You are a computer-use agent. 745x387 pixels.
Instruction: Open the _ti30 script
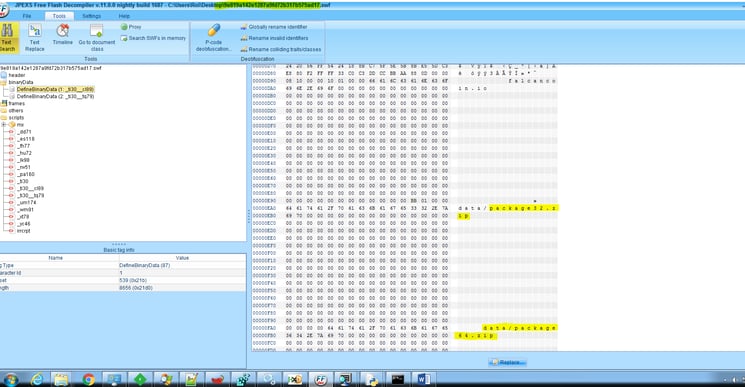click(x=19, y=181)
